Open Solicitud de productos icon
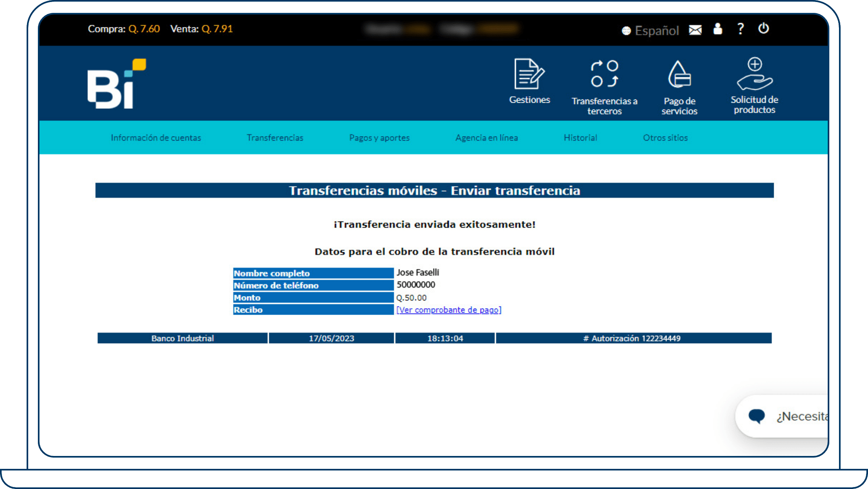This screenshot has width=868, height=489. (x=754, y=74)
